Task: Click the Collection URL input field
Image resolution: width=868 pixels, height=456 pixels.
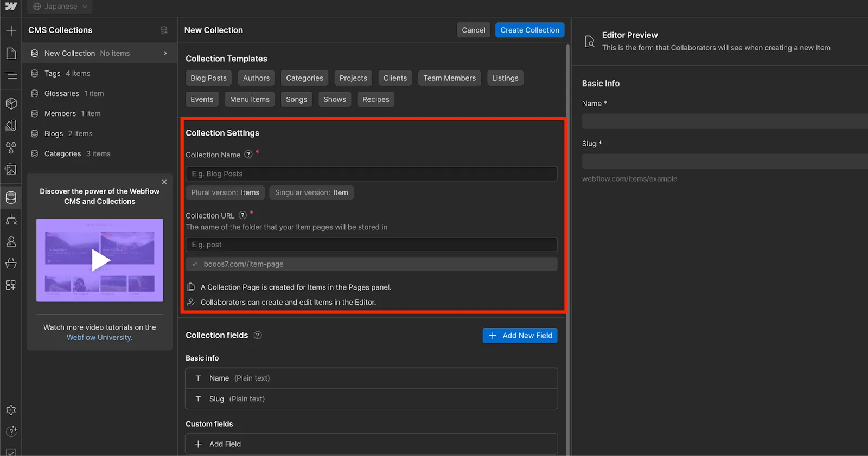Action: [x=371, y=245]
